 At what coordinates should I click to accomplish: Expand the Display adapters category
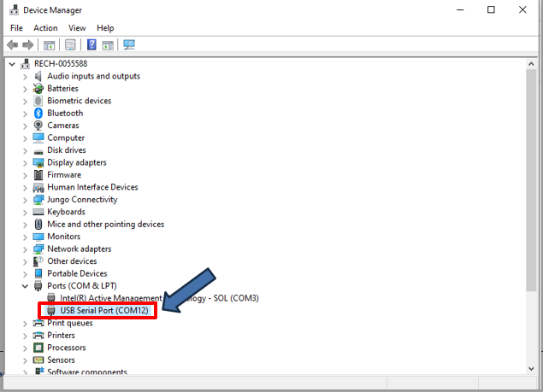pyautogui.click(x=25, y=162)
